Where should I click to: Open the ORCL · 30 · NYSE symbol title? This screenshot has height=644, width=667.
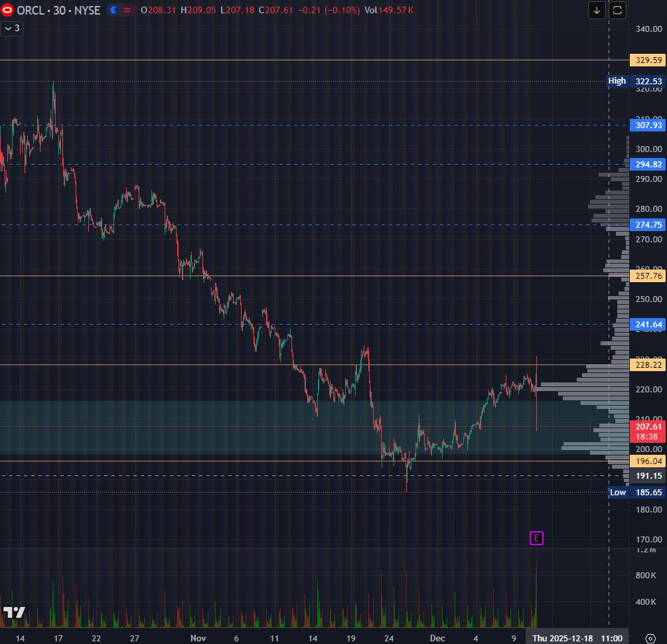(58, 10)
